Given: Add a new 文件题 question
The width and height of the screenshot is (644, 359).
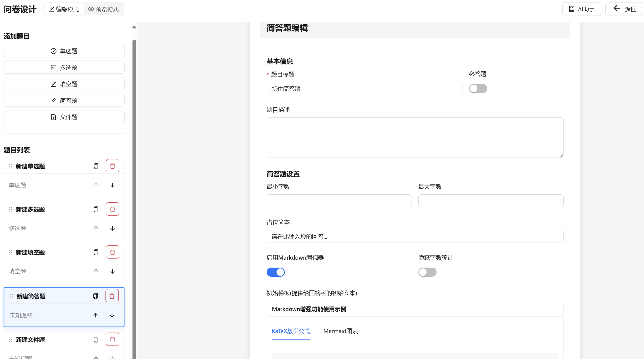Looking at the screenshot, I should coord(64,117).
